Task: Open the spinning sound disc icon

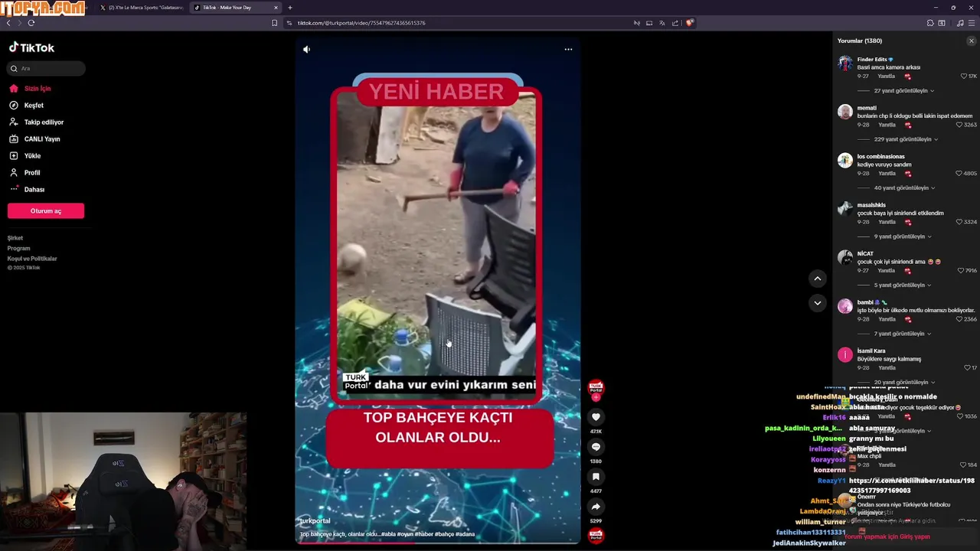Action: 596,535
